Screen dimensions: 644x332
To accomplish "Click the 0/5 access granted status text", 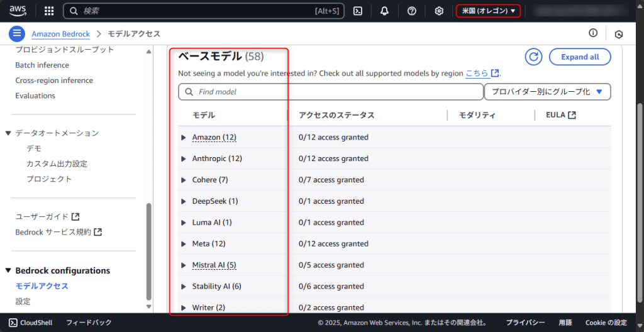I will (x=331, y=265).
